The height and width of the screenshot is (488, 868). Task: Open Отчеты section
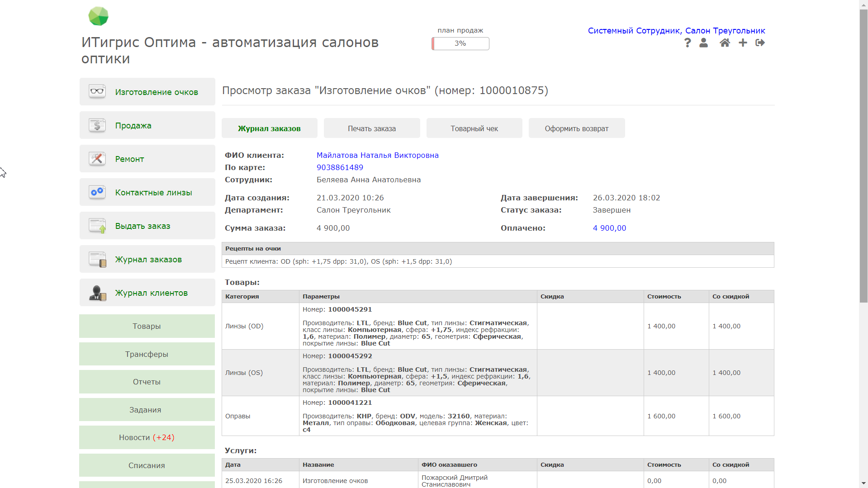point(147,382)
